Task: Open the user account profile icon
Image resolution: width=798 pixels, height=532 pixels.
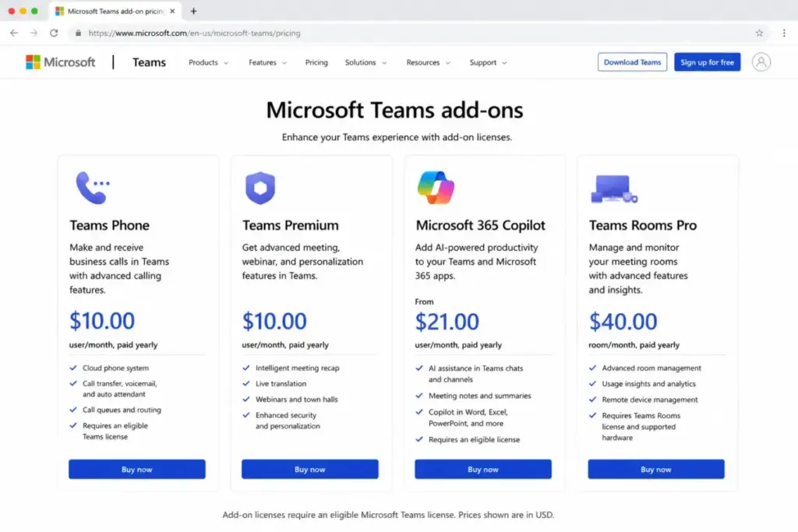Action: tap(761, 62)
